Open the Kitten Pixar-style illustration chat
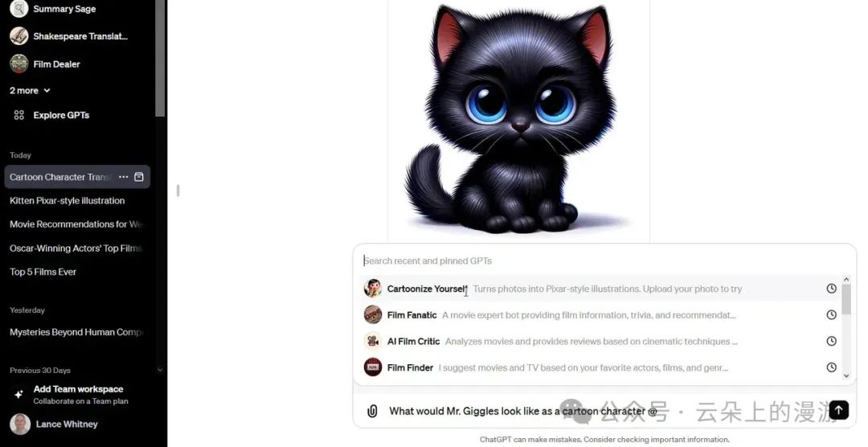Viewport: 868px width, 447px height. [x=67, y=200]
